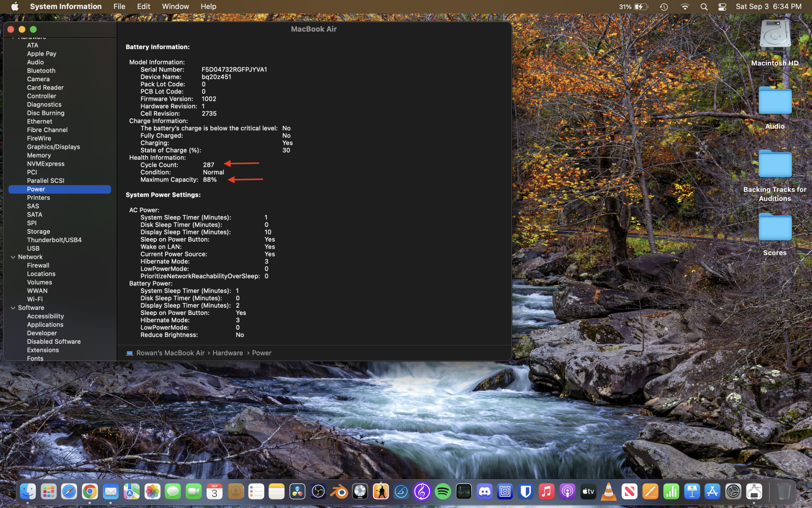Open Google Chrome from the Dock
Viewport: 812px width, 508px height.
[90, 492]
